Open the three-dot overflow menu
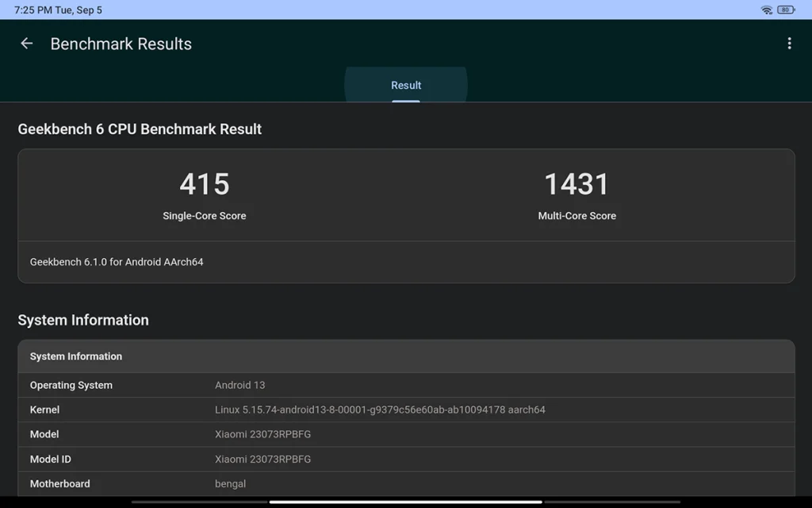Screen dimensions: 812x508 [789, 44]
